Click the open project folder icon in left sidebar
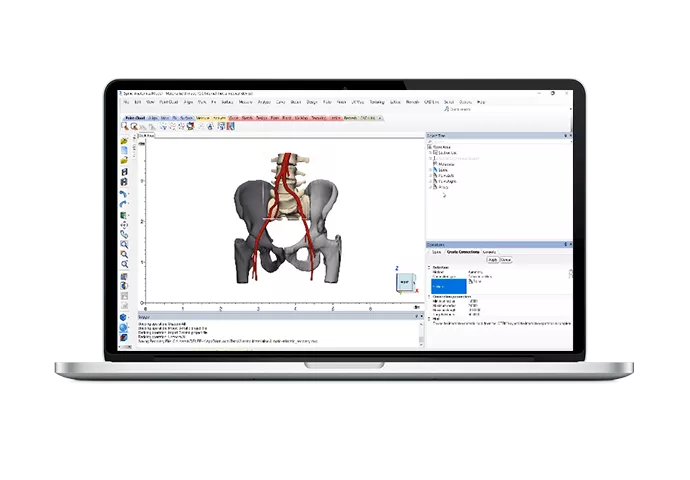Screen dimensions: 690x480 point(124,141)
